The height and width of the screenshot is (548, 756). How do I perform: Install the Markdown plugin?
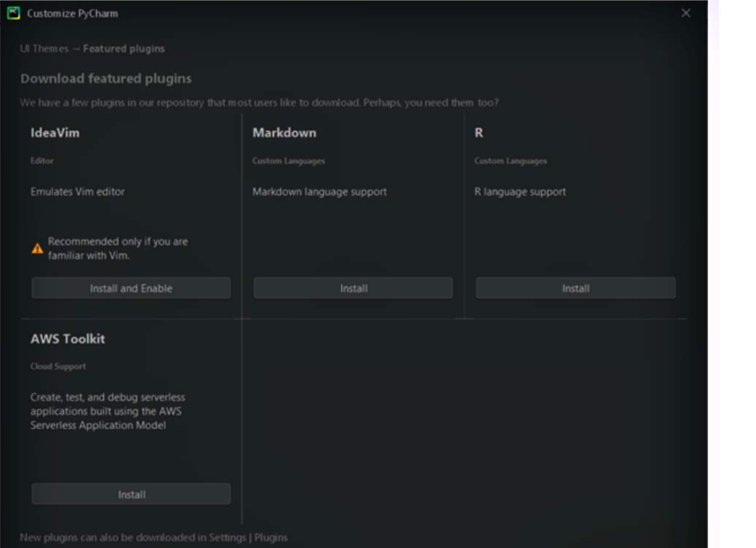click(x=353, y=288)
